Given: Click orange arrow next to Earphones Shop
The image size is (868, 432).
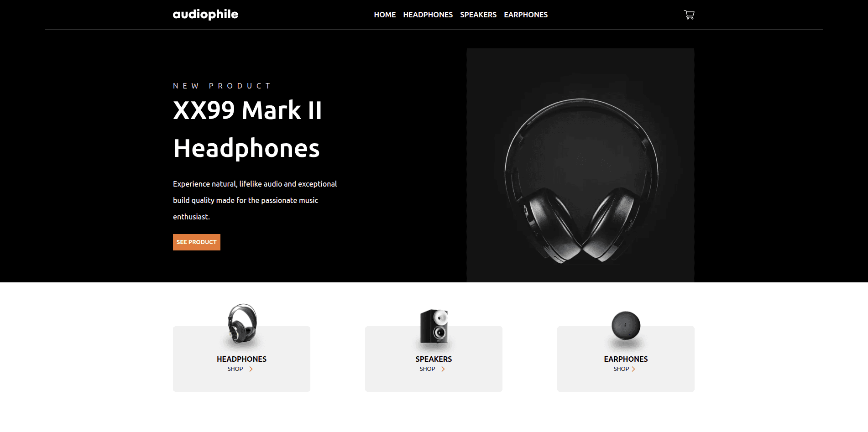Looking at the screenshot, I should coord(633,369).
